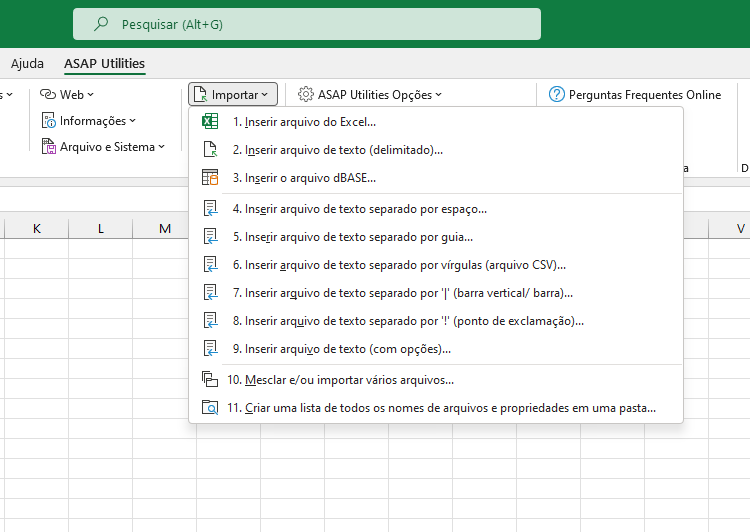Expand the Importar dropdown arrow

pos(265,95)
